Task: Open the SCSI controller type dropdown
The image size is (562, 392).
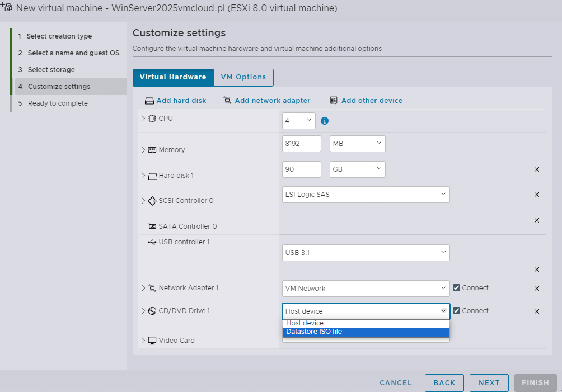Action: click(366, 195)
